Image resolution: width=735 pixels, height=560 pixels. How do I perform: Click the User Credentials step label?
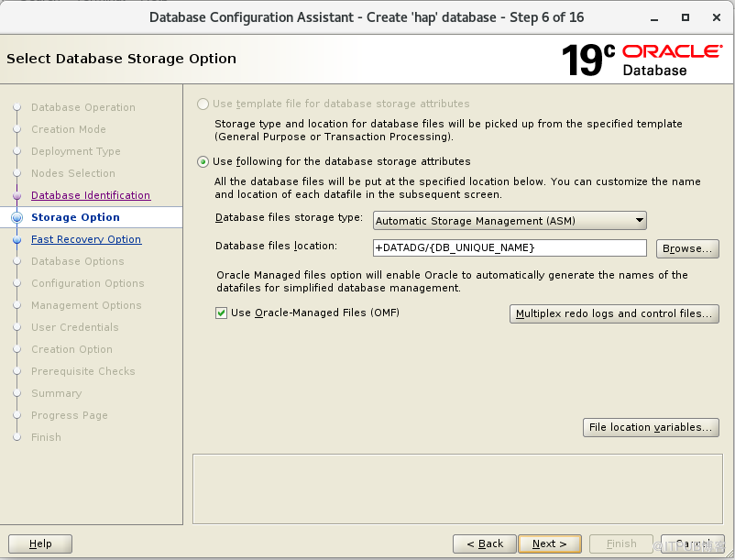(x=75, y=327)
